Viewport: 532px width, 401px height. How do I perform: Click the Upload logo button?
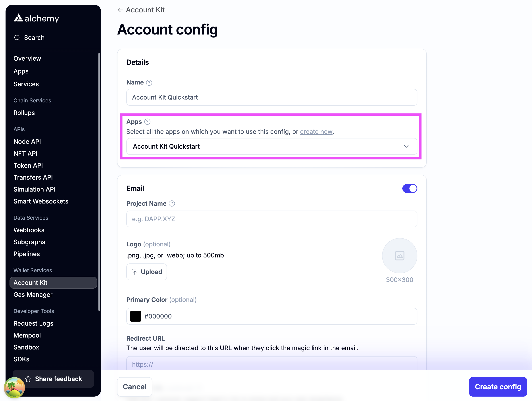147,272
